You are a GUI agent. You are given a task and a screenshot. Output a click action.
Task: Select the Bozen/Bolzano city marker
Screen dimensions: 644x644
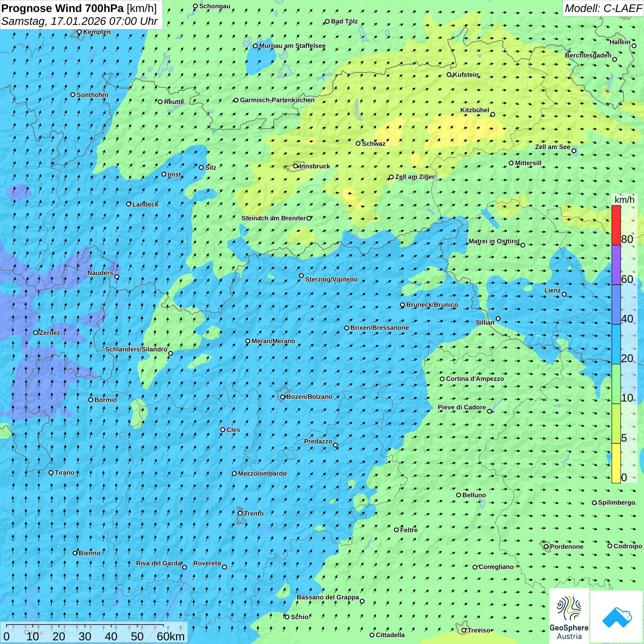[x=282, y=397]
